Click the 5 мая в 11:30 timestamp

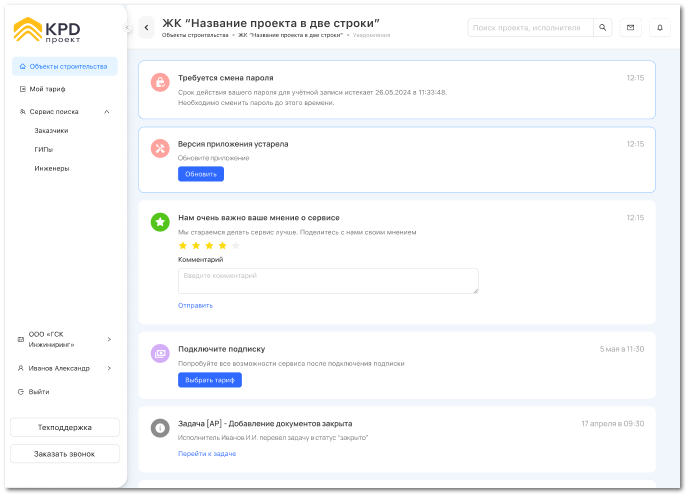[622, 349]
